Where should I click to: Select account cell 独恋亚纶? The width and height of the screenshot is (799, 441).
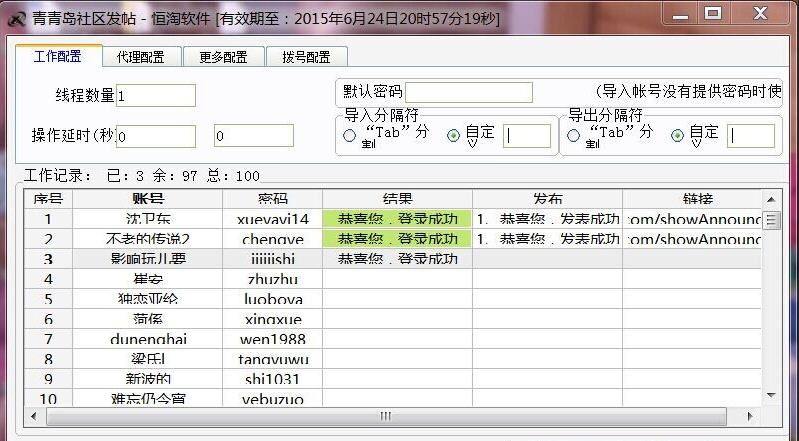(148, 299)
